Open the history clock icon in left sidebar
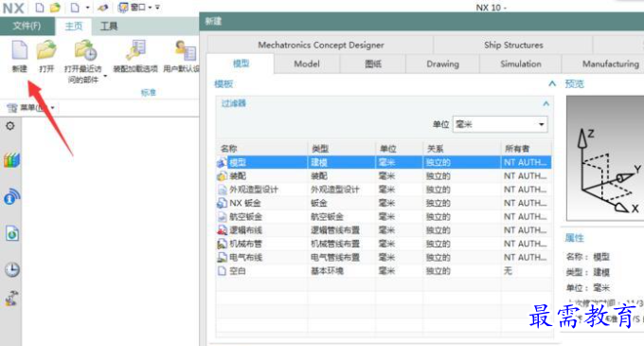The image size is (644, 346). [x=12, y=269]
